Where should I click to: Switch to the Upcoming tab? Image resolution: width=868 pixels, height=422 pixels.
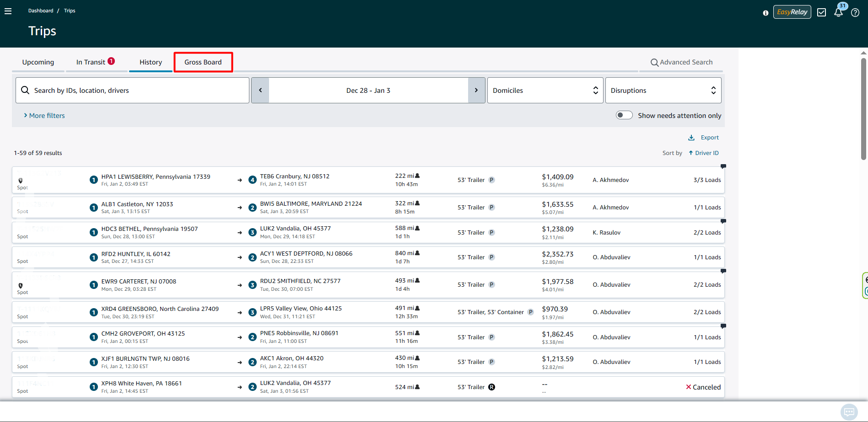pos(38,62)
